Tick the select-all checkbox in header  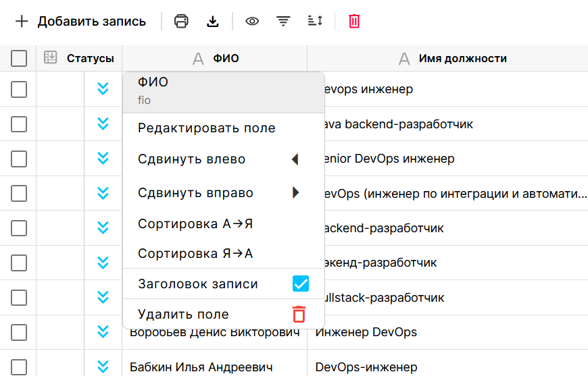coord(19,59)
